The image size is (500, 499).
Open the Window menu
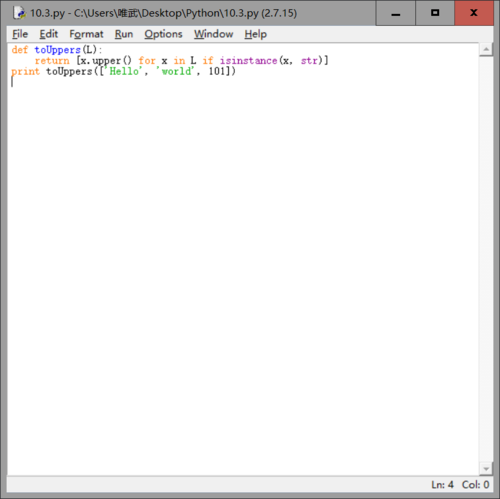point(213,34)
